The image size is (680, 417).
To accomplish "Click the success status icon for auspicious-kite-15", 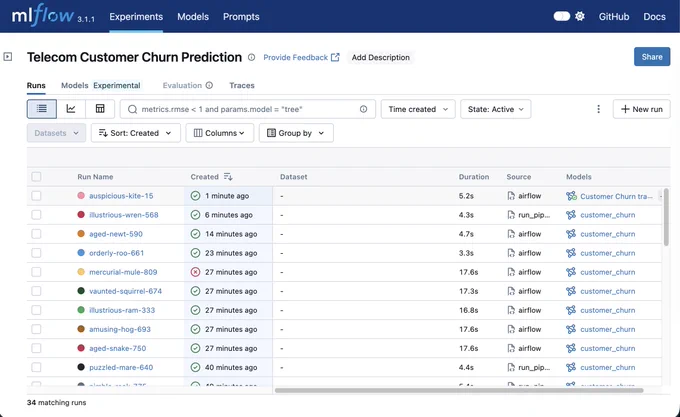I will [x=196, y=196].
